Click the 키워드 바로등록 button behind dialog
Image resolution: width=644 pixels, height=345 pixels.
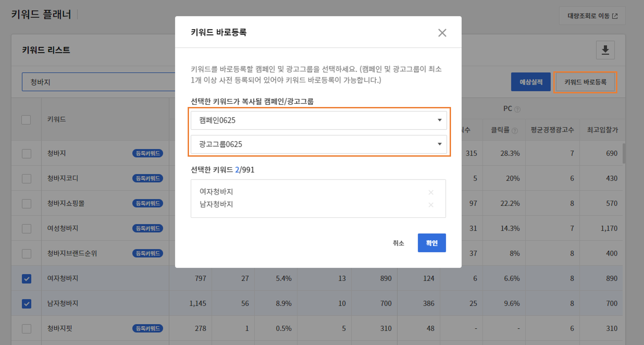point(585,82)
